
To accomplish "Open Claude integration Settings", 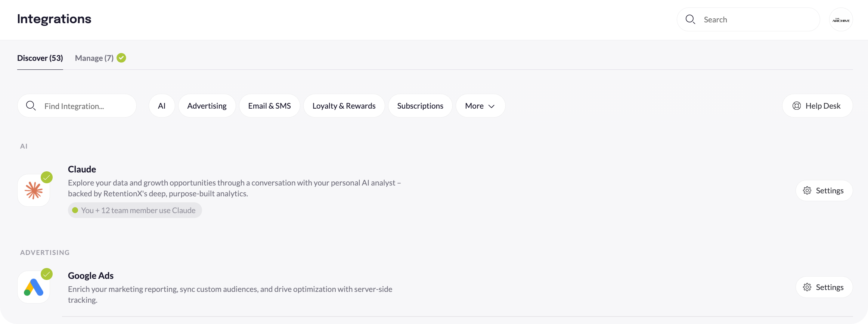I will coord(824,191).
